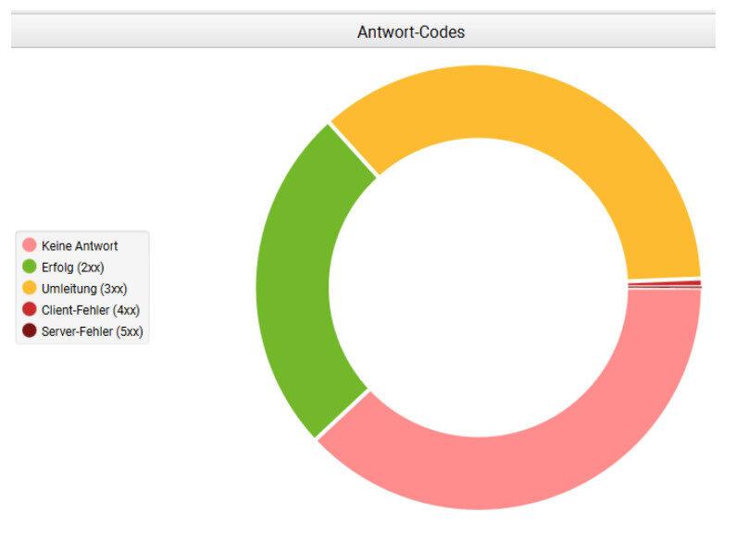The height and width of the screenshot is (560, 748).
Task: Click the pink Keine Antwort legend dot
Action: 29,246
